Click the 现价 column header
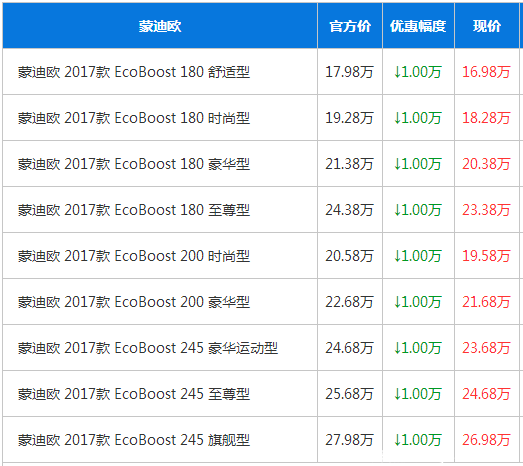 (487, 26)
